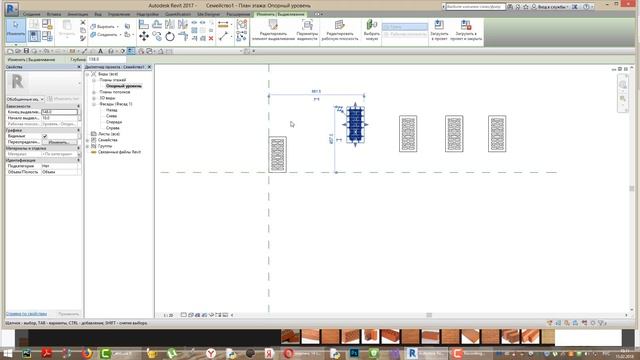Open the Properties help link
Screen dimensions: 640x360
coord(26,314)
